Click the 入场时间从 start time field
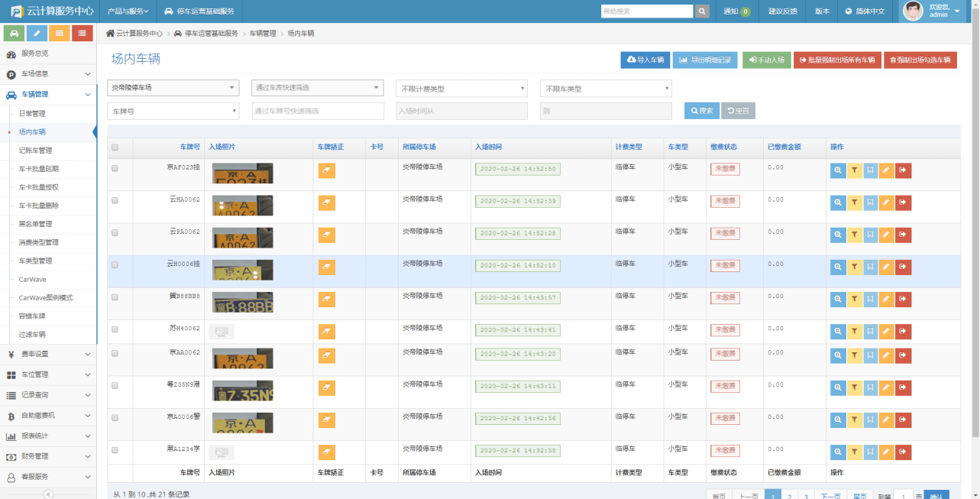980x499 pixels. 461,111
